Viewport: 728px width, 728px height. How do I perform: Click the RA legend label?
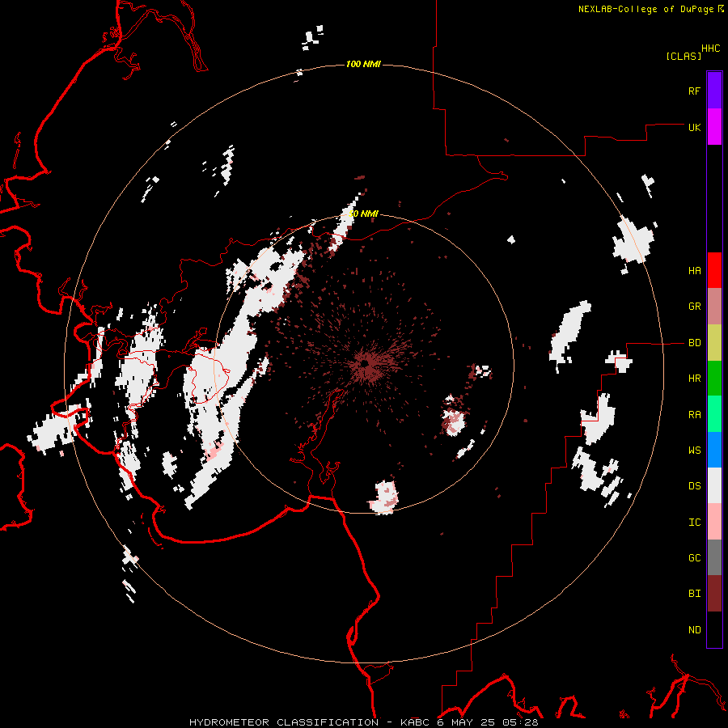pyautogui.click(x=694, y=415)
